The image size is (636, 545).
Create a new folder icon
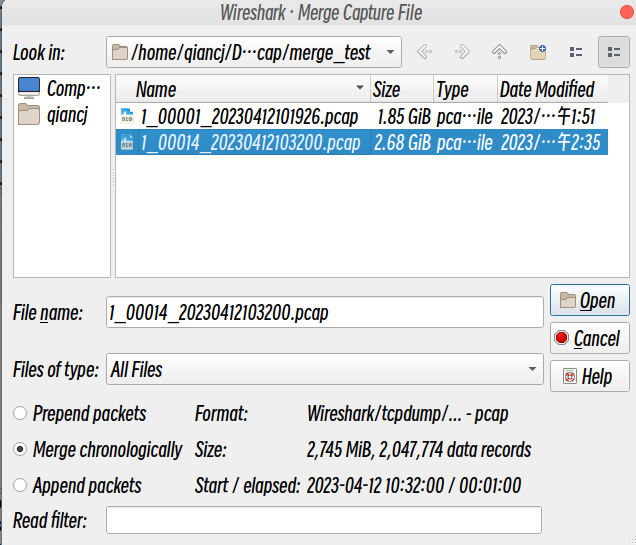pyautogui.click(x=538, y=52)
